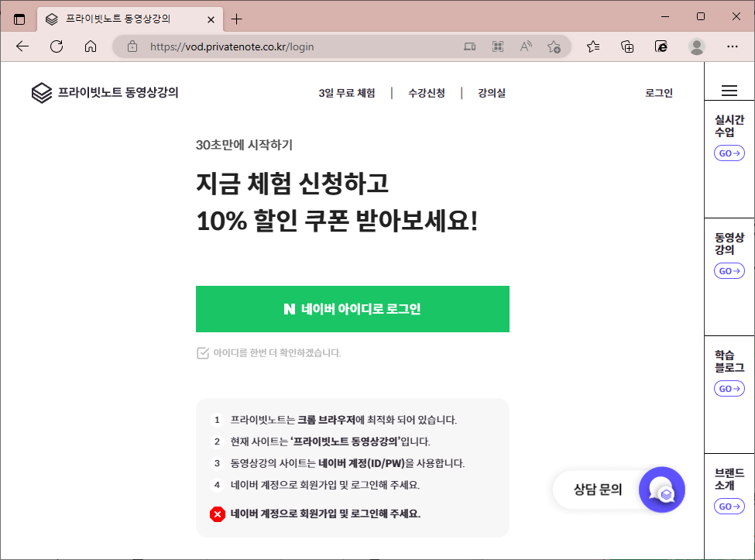Click GO under 동영상 강의
The width and height of the screenshot is (755, 560).
pos(729,271)
